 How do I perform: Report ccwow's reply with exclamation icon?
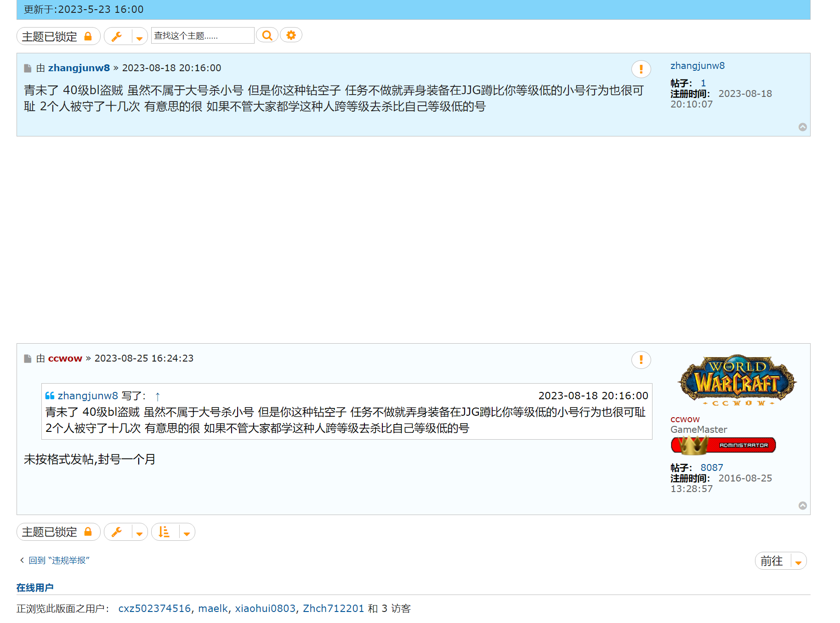pyautogui.click(x=641, y=360)
